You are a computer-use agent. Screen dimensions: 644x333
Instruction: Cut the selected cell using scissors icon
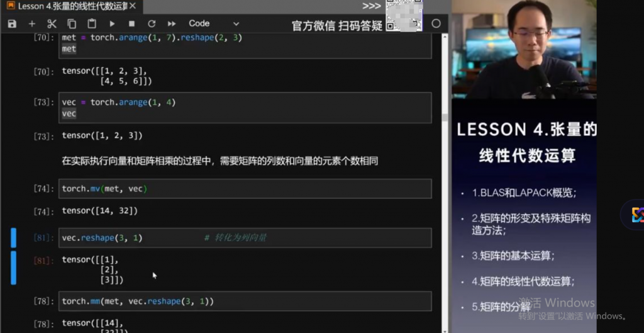52,24
